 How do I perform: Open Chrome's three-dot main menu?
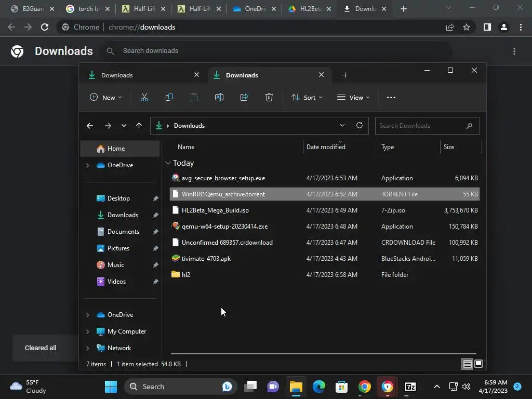521,27
